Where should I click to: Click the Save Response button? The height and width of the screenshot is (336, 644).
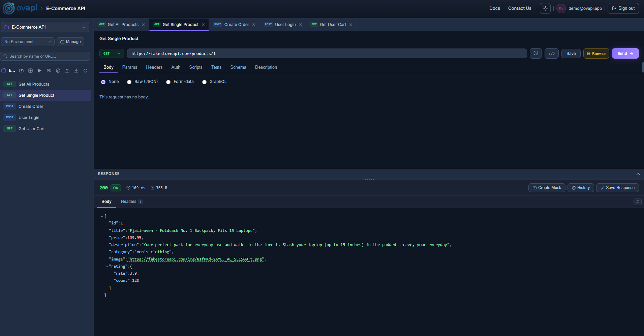pos(617,188)
